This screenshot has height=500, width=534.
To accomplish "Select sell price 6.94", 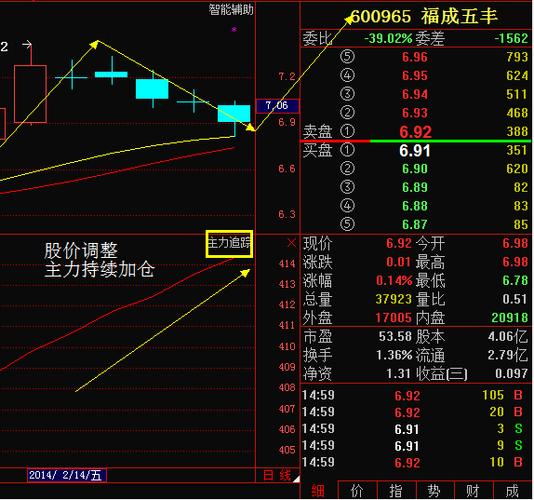I will pyautogui.click(x=414, y=94).
